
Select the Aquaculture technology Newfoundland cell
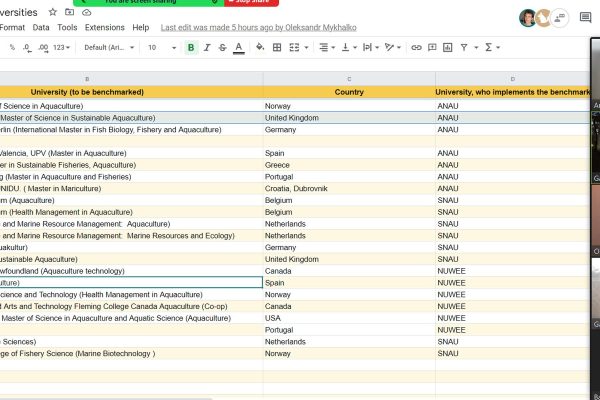(131, 271)
